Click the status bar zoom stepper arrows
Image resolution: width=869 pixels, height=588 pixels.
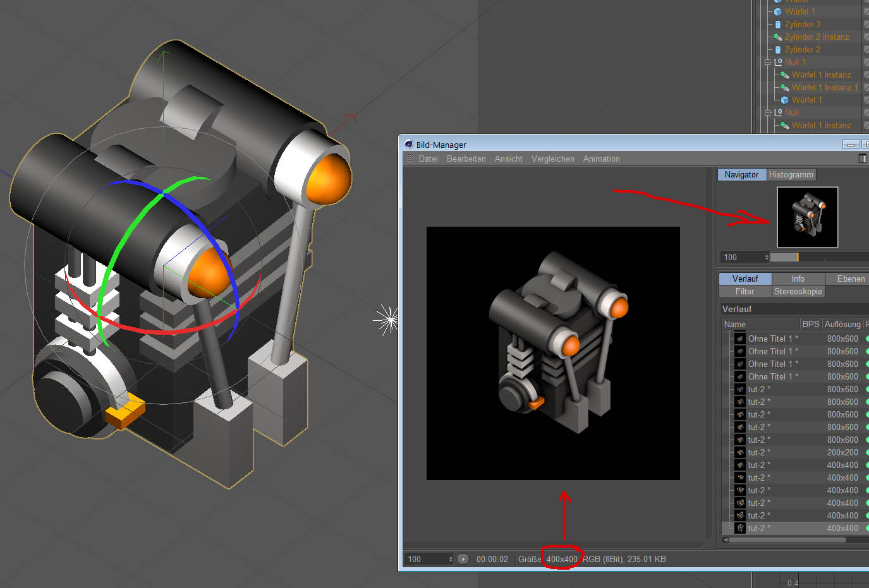pyautogui.click(x=451, y=559)
